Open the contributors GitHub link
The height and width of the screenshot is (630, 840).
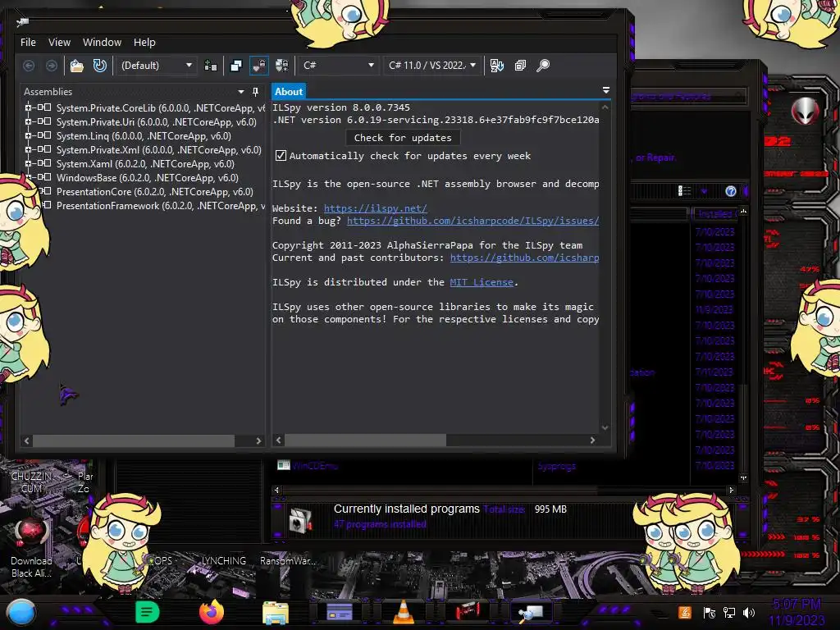click(x=524, y=258)
